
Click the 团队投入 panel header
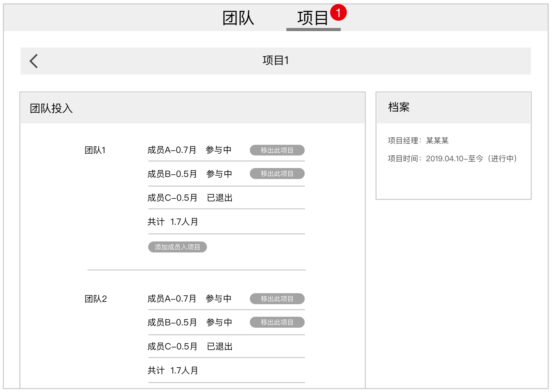tap(193, 108)
